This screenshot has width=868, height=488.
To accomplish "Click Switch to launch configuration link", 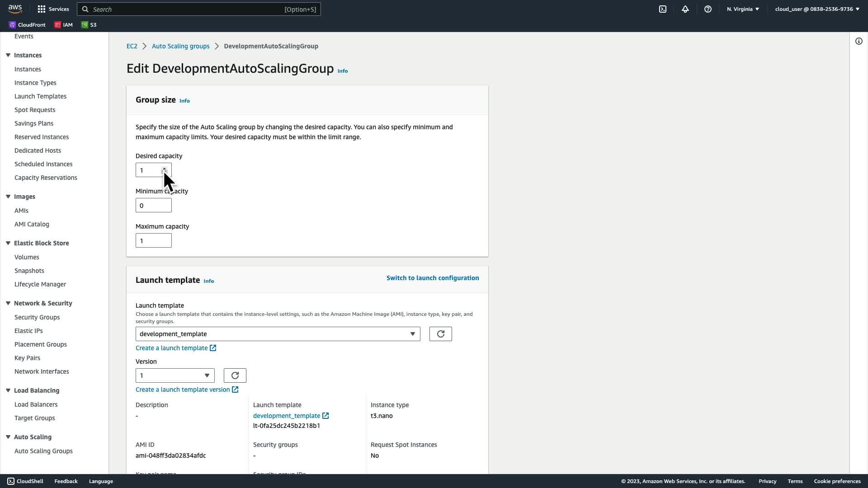I will [432, 278].
